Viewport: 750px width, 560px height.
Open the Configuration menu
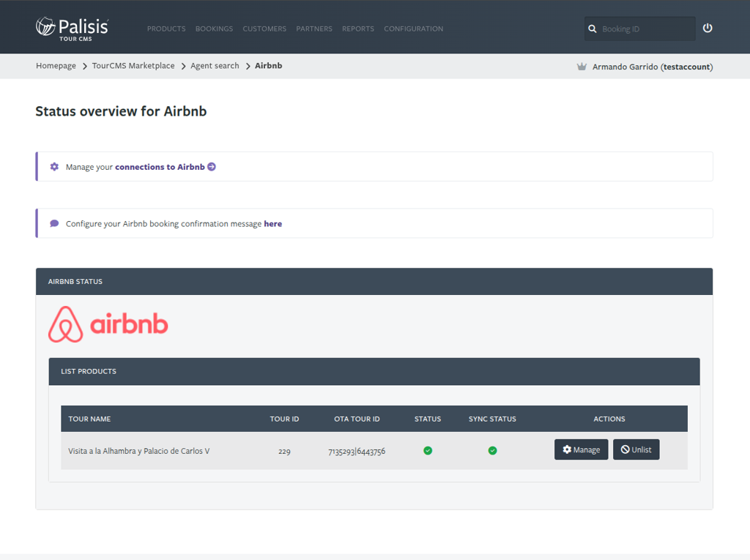[x=414, y=29]
